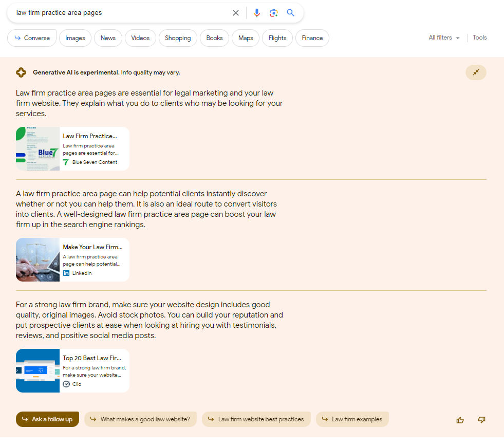Select 'What makes a good law website?' suggestion
Screen dimensions: 504x447
point(140,419)
